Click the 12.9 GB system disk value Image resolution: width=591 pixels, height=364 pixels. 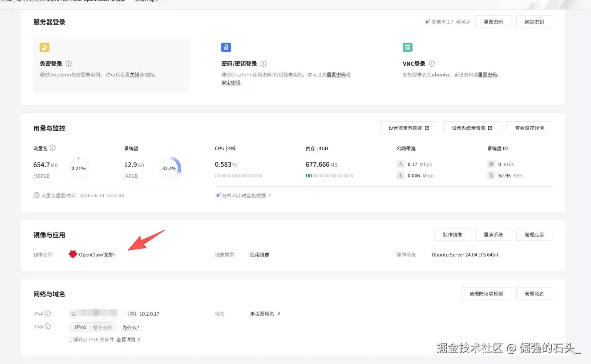(x=134, y=164)
